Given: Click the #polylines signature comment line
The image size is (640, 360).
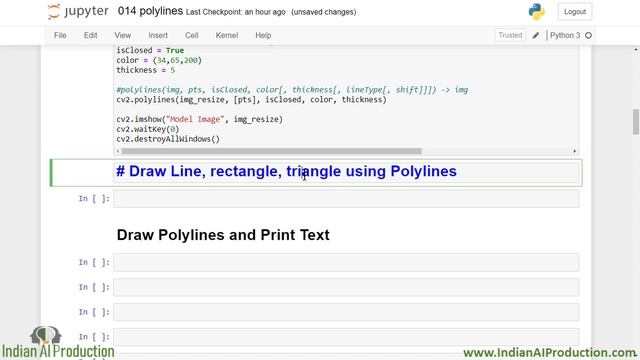Looking at the screenshot, I should [292, 90].
